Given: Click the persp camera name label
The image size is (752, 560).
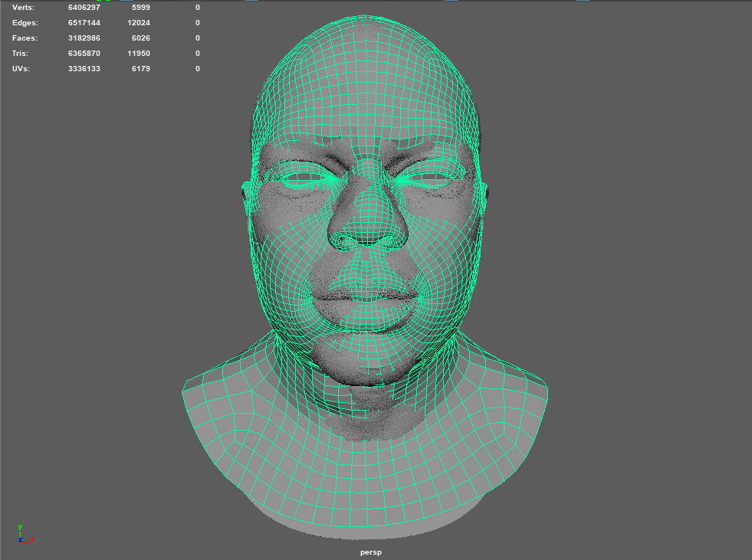Looking at the screenshot, I should click(371, 552).
